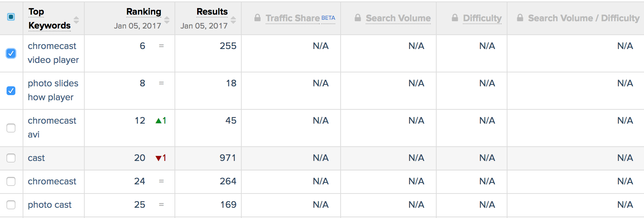The width and height of the screenshot is (644, 218).
Task: Click the lock icon beside Search Volume
Action: (x=358, y=18)
